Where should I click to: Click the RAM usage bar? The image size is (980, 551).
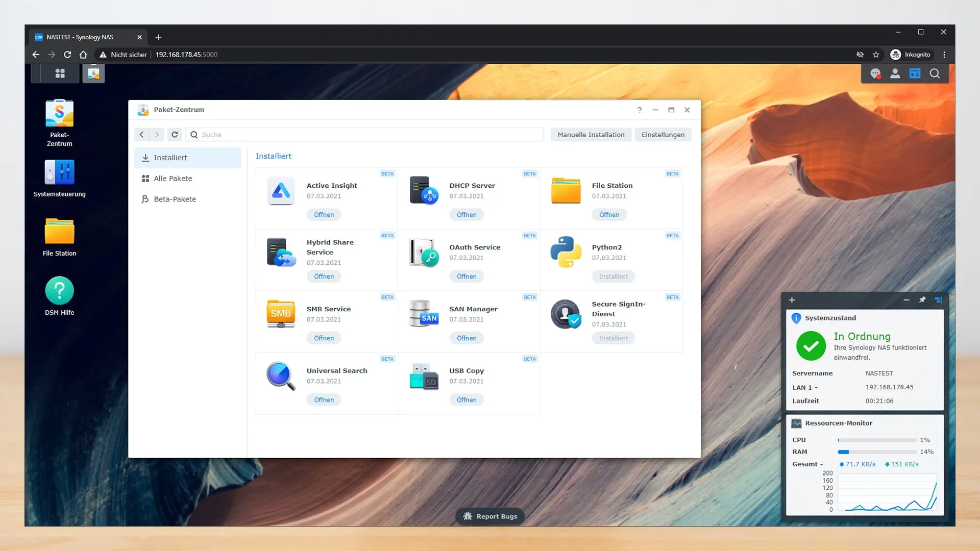(x=877, y=452)
